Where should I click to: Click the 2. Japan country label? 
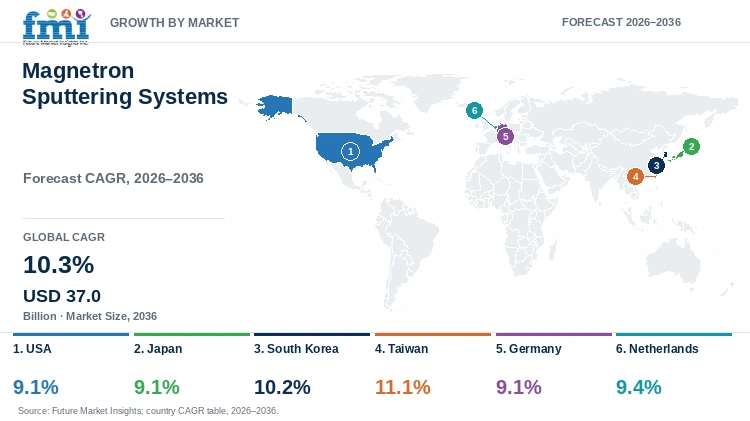point(158,349)
